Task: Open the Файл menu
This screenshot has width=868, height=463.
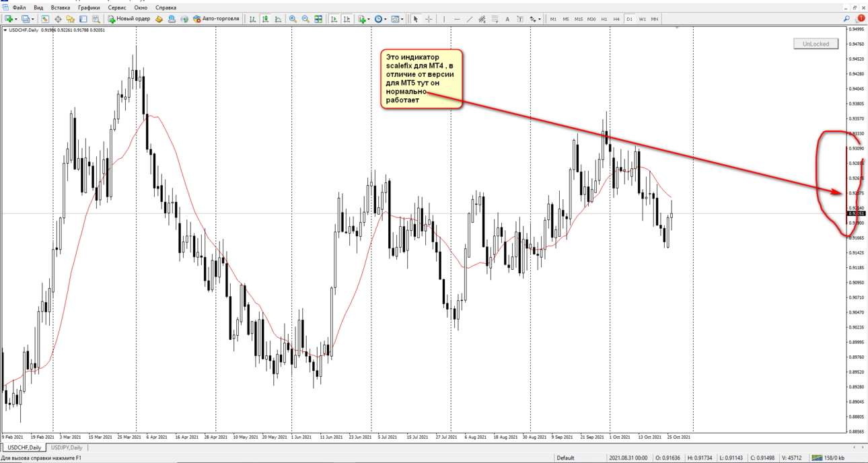Action: [19, 7]
